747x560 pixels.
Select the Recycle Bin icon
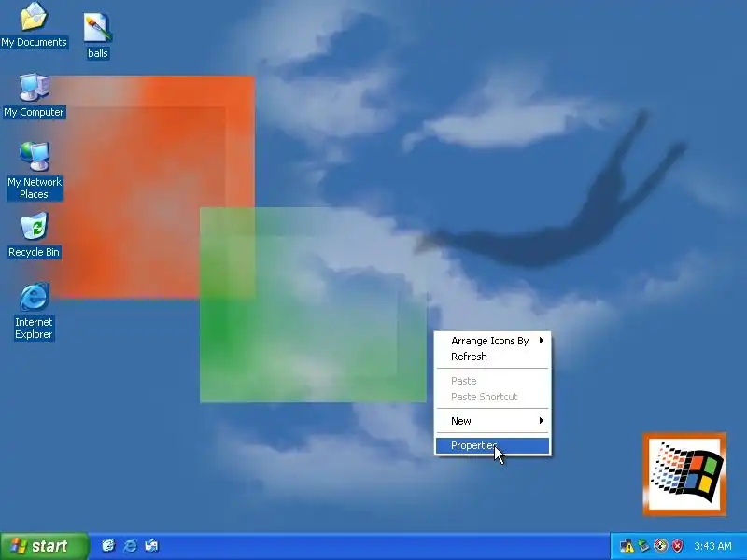click(34, 235)
